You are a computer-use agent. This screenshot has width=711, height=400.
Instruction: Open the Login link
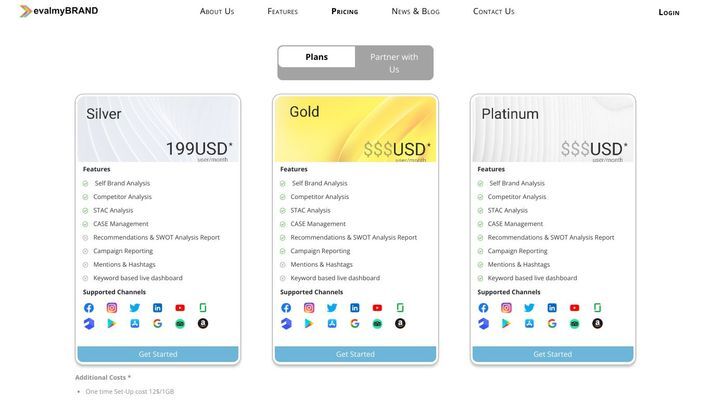[669, 12]
